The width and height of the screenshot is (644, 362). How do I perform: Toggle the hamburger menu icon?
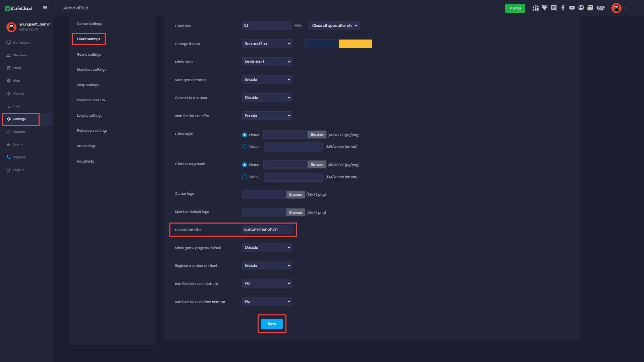pos(45,8)
